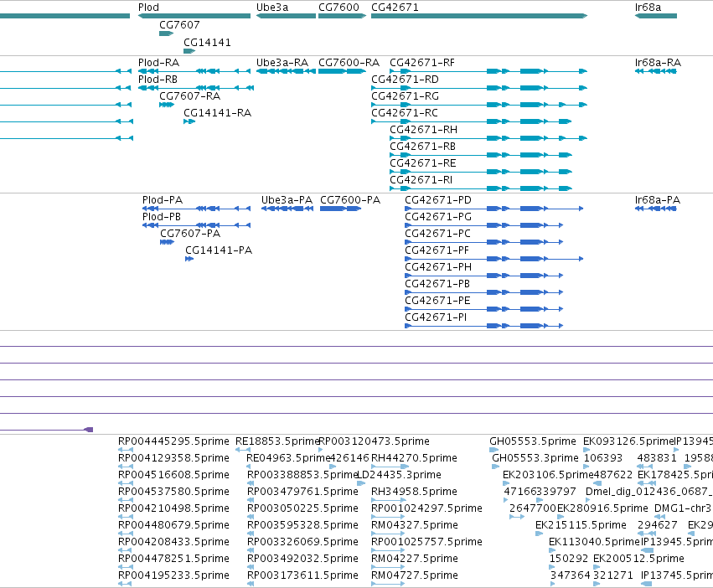Screen dimensions: 713x588
Task: Open the 'CG42671-RE' transcript label
Action: click(x=422, y=163)
